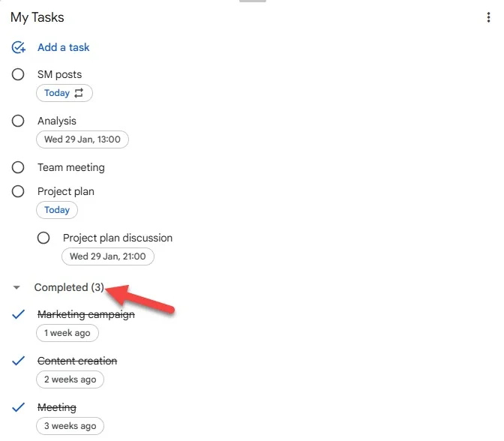Mark SM posts task as complete
Screen dimensions: 504x441
click(x=18, y=74)
